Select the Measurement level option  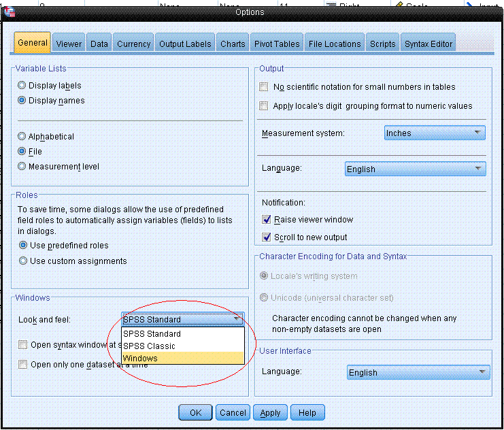pos(22,167)
